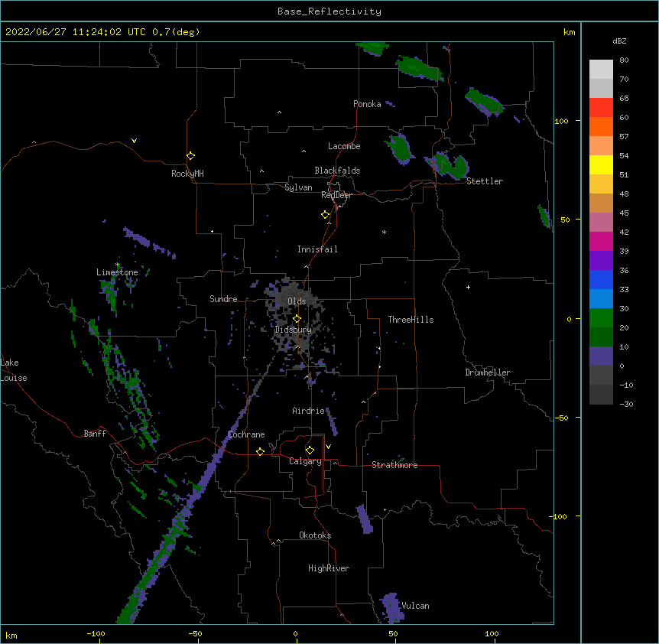659x644 pixels.
Task: Click the Sundre town label
Action: (223, 299)
